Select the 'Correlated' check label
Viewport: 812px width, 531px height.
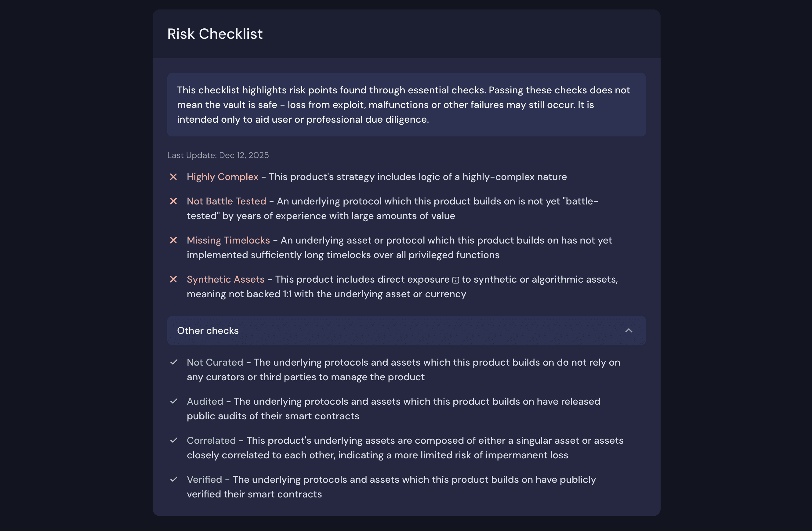[x=211, y=440]
